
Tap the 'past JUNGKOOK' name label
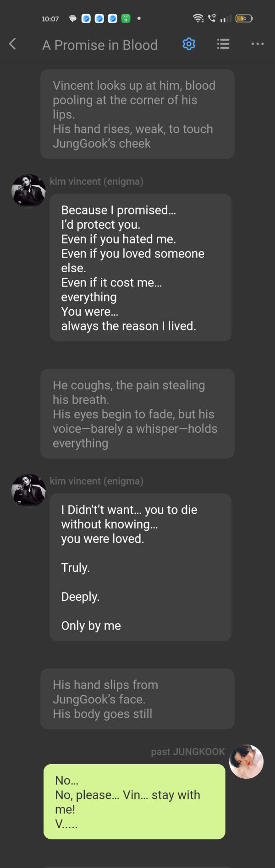point(188,752)
